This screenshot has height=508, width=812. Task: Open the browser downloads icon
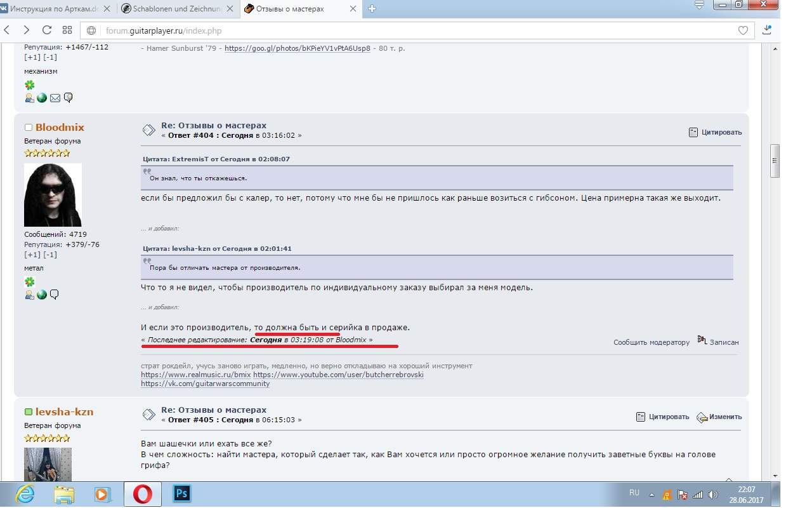point(767,30)
